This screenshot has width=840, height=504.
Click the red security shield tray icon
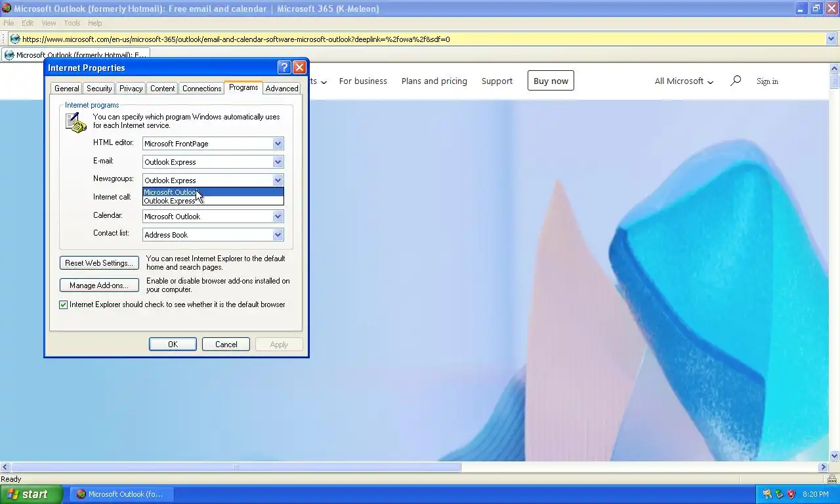point(791,494)
